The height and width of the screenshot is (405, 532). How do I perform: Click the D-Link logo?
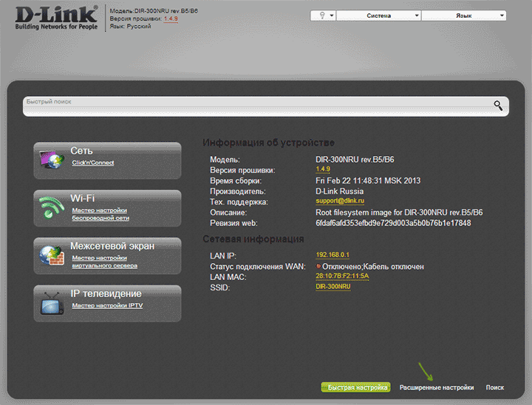52,19
